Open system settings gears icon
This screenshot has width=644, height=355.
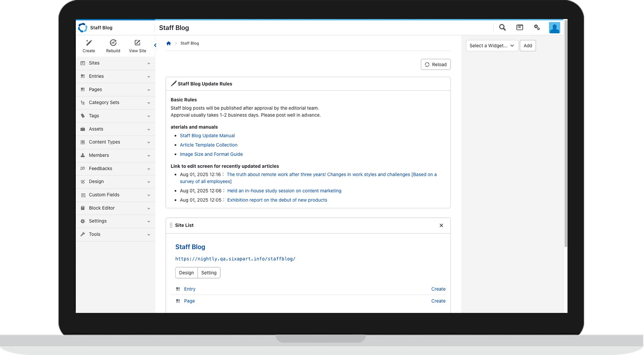(x=537, y=27)
